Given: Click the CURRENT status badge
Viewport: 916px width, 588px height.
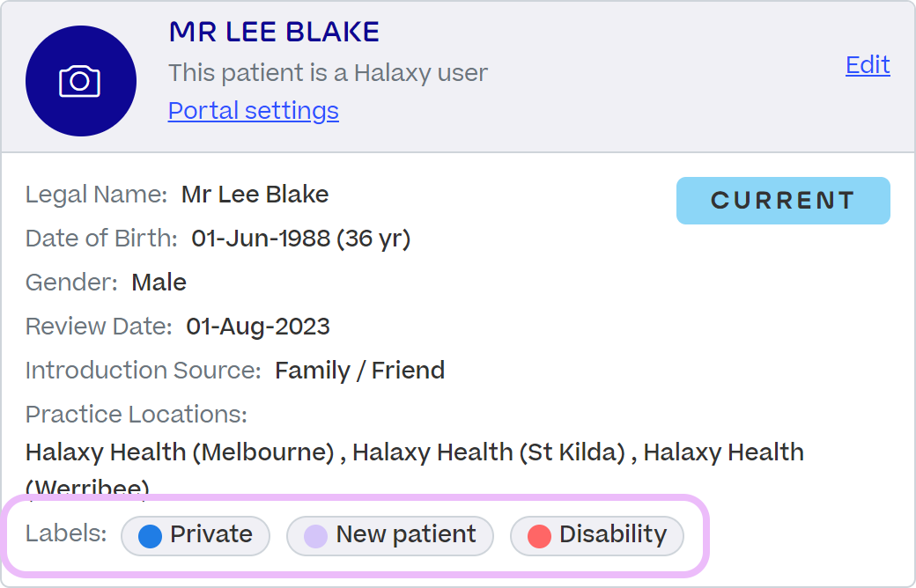Looking at the screenshot, I should [783, 201].
